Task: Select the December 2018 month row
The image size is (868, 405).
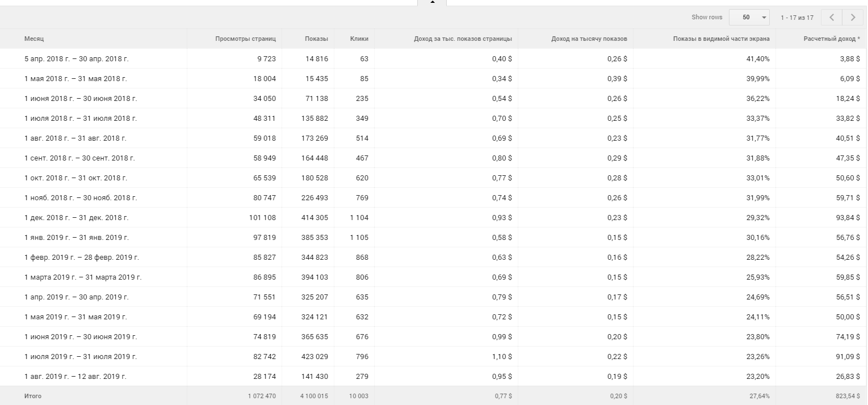Action: 76,218
